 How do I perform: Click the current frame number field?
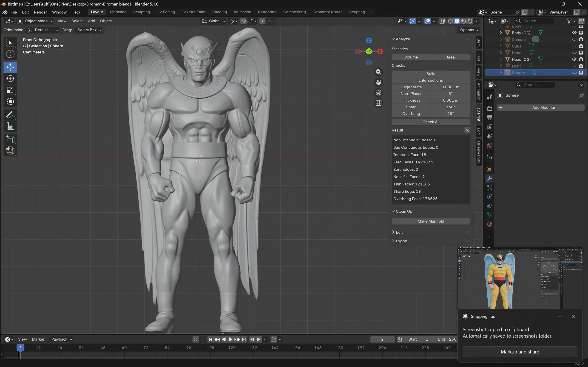click(382, 339)
